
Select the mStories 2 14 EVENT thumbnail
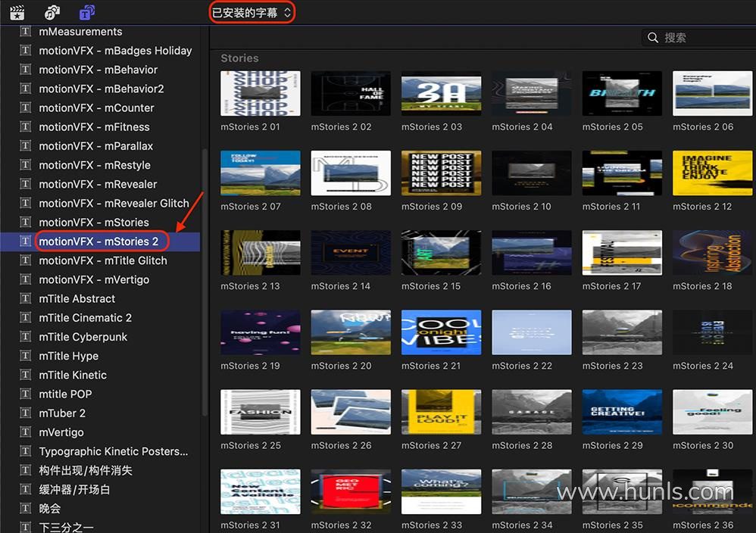[x=351, y=253]
